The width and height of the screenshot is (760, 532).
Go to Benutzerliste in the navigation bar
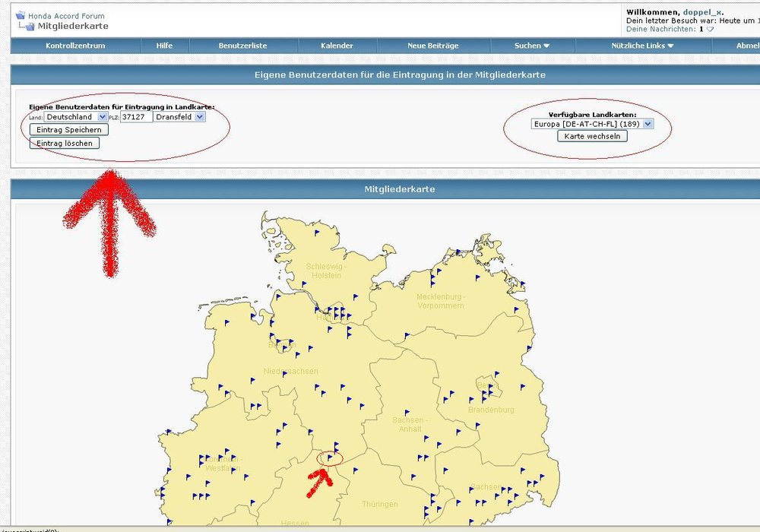[242, 46]
